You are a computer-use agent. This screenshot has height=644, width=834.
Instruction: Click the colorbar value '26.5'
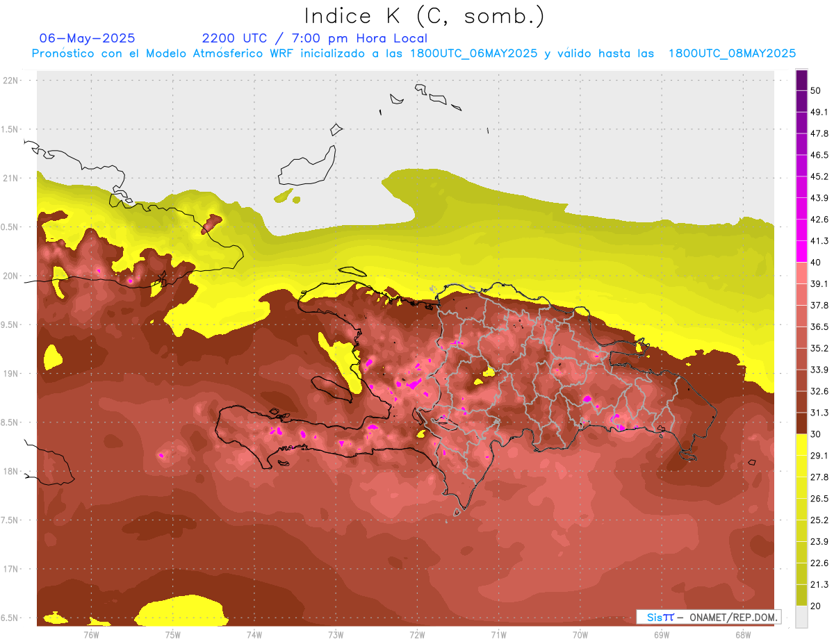pos(819,498)
